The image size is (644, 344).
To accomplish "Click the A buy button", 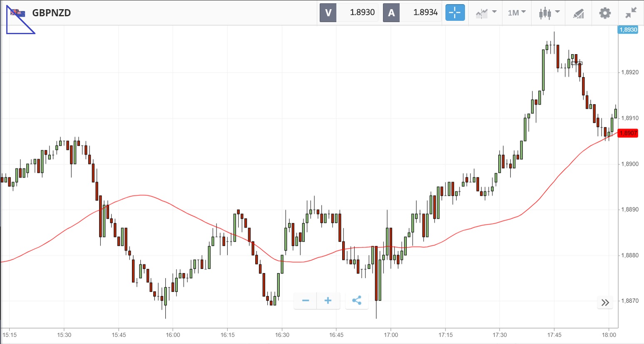I will click(x=391, y=12).
